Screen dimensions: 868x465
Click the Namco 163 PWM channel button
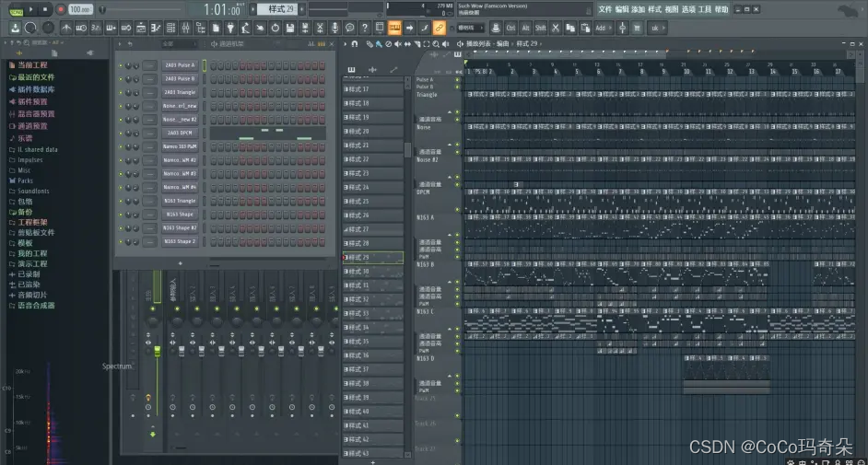[x=180, y=146]
